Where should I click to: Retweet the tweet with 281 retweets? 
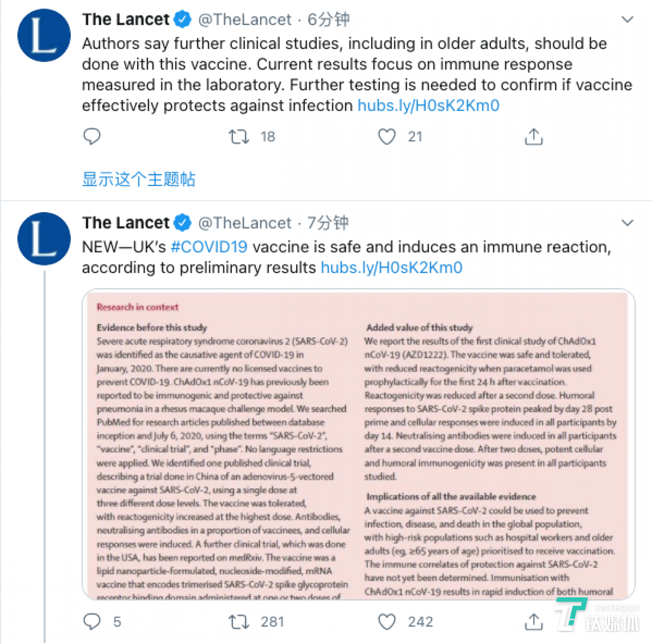239,621
